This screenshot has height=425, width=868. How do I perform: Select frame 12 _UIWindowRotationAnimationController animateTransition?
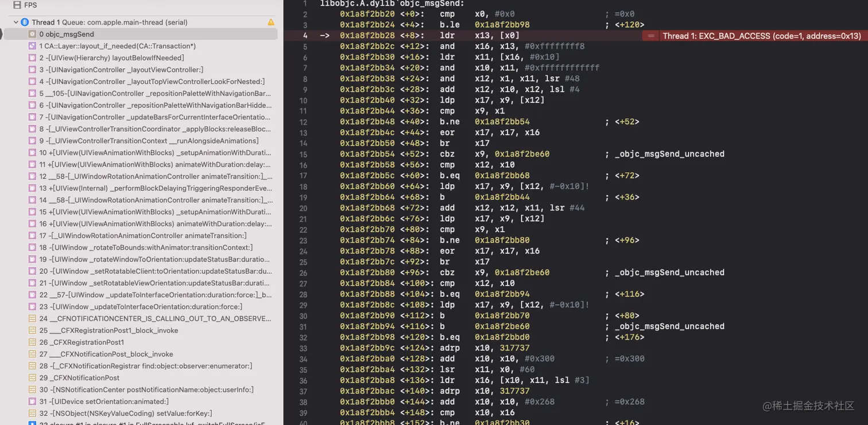[141, 177]
